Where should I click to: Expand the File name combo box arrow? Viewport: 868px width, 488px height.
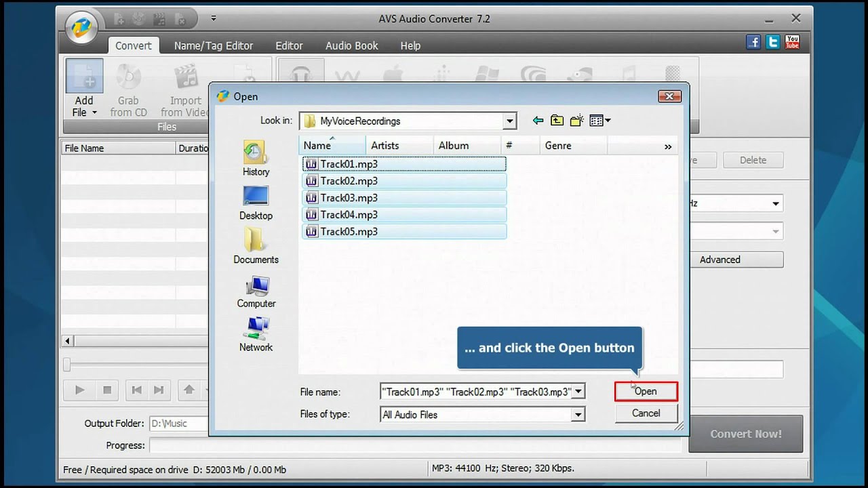(578, 391)
